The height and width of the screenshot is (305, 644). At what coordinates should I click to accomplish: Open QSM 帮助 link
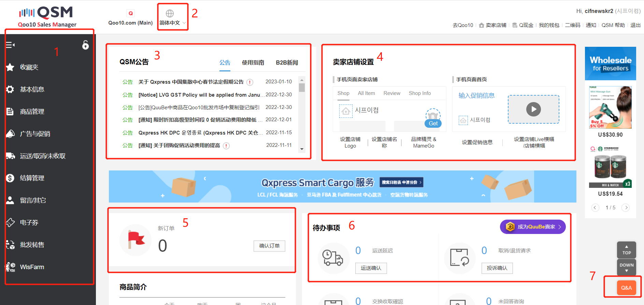click(613, 25)
